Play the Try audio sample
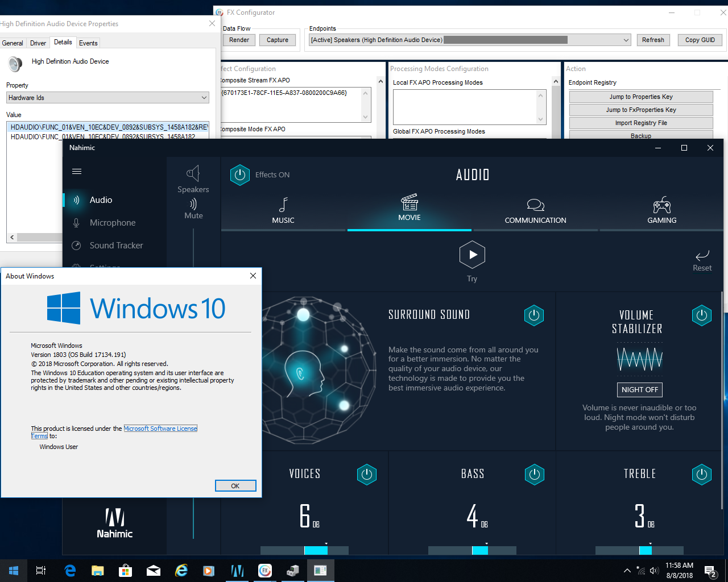728x582 pixels. (x=472, y=255)
